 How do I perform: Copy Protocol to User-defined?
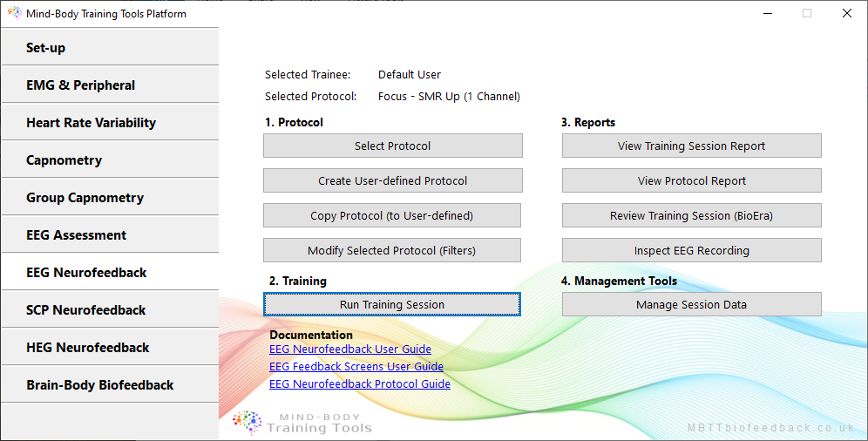click(x=392, y=215)
